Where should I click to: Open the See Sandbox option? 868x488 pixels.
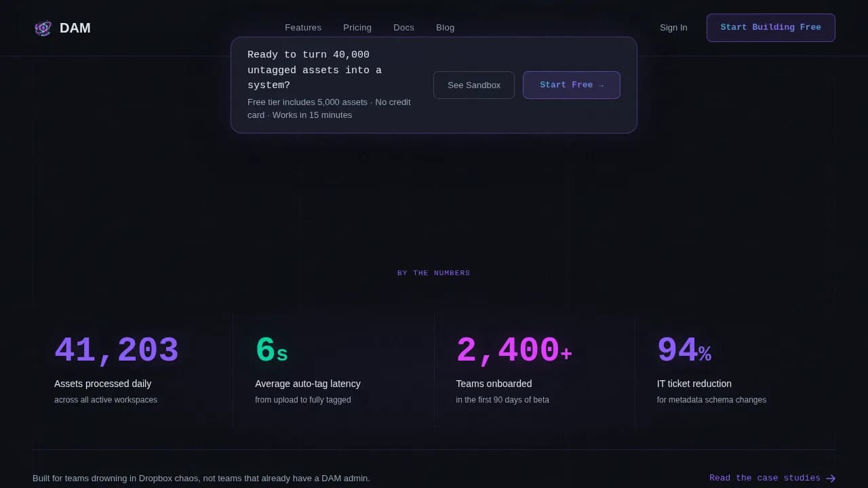tap(474, 85)
